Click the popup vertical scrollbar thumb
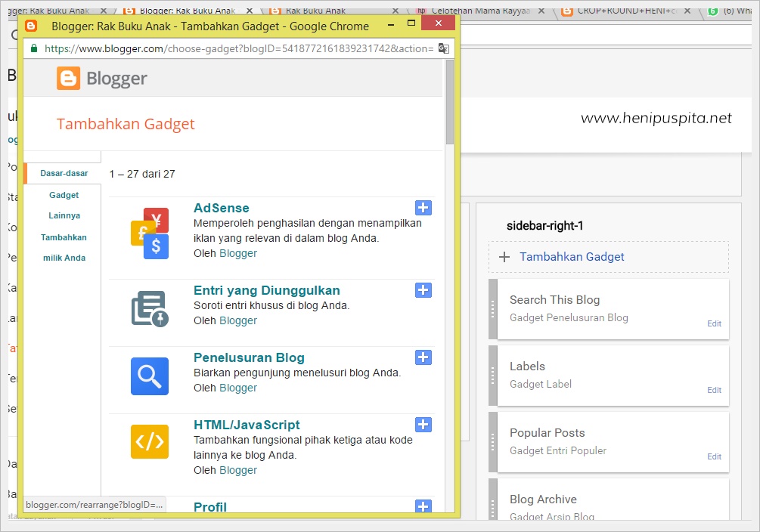The width and height of the screenshot is (760, 532). pyautogui.click(x=450, y=102)
